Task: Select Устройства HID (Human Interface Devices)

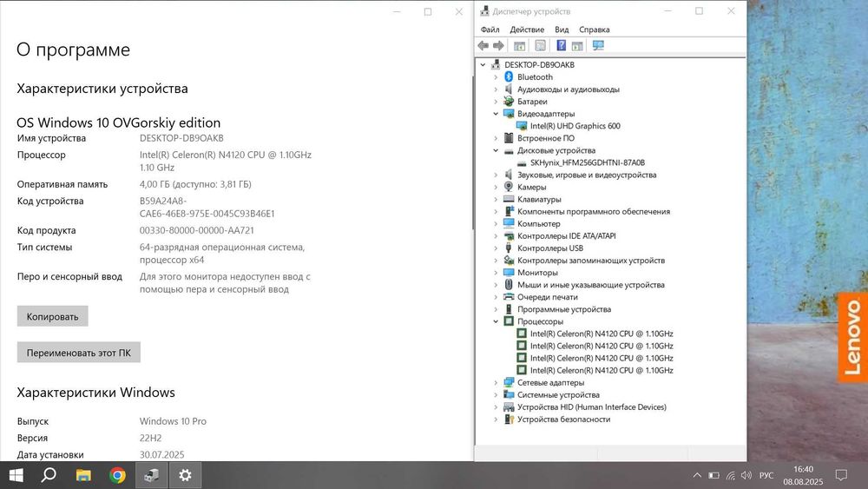Action: click(x=592, y=407)
